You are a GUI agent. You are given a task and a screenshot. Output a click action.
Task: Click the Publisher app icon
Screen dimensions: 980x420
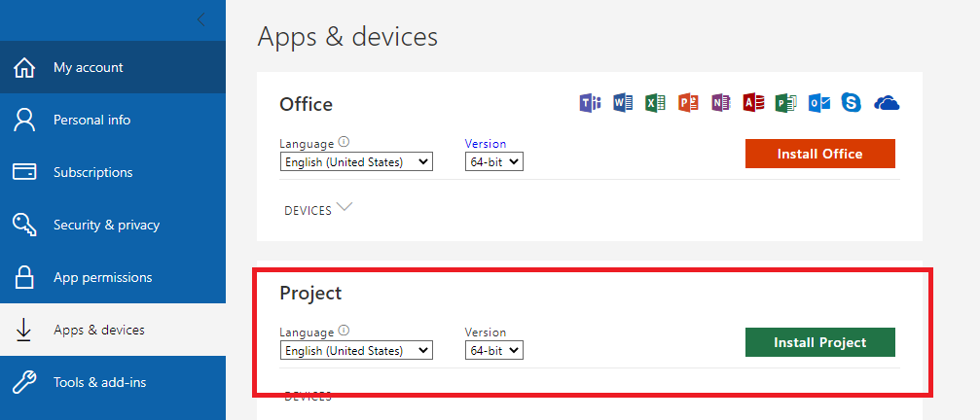point(785,102)
